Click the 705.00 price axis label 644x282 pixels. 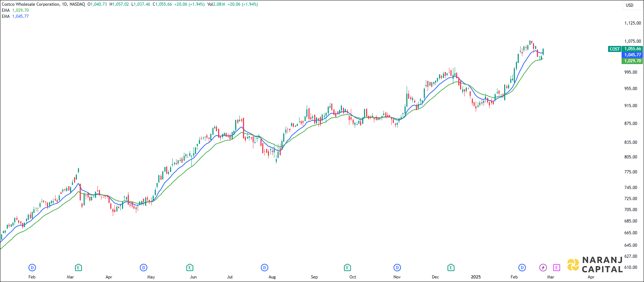pos(631,210)
